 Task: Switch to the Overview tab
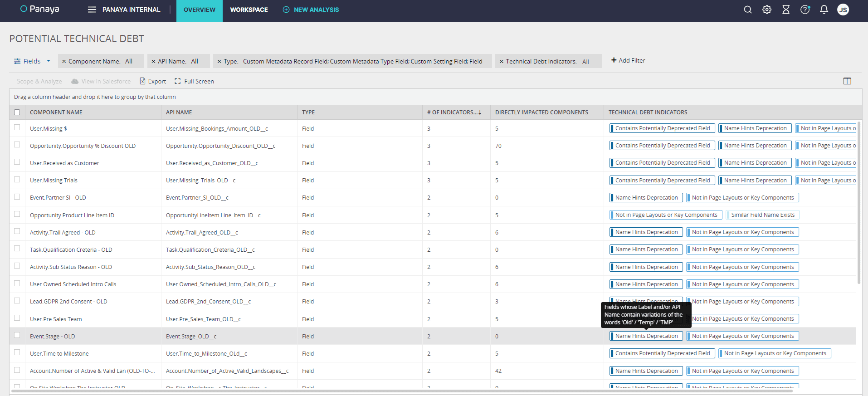click(200, 11)
